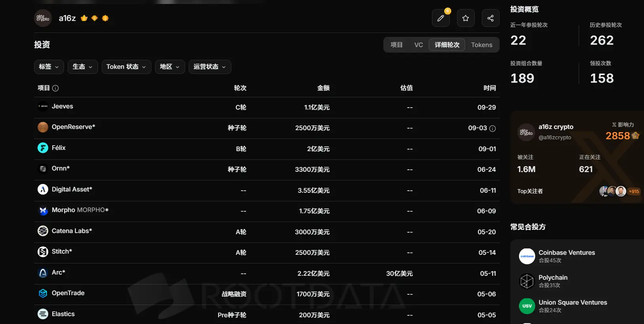The height and width of the screenshot is (324, 644).
Task: Switch to the VC tab
Action: coord(419,45)
